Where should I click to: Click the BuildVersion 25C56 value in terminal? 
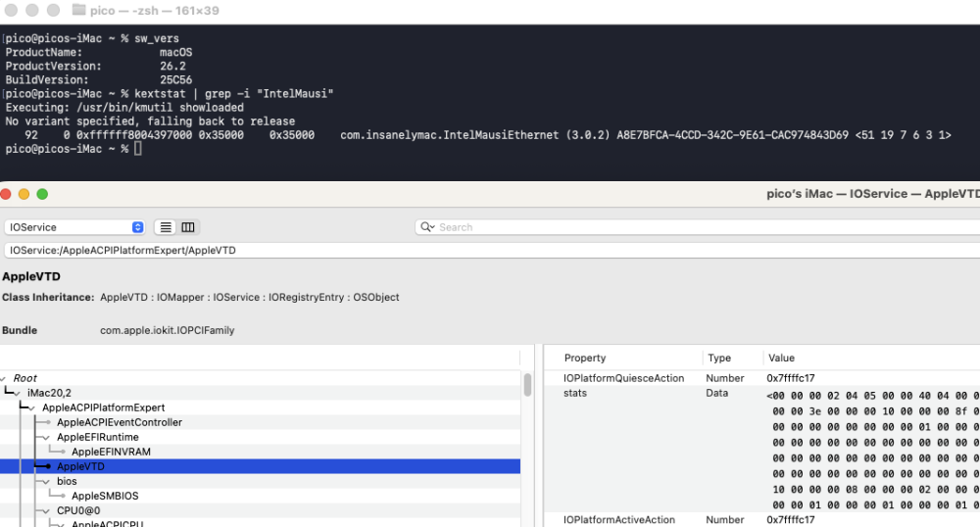175,80
